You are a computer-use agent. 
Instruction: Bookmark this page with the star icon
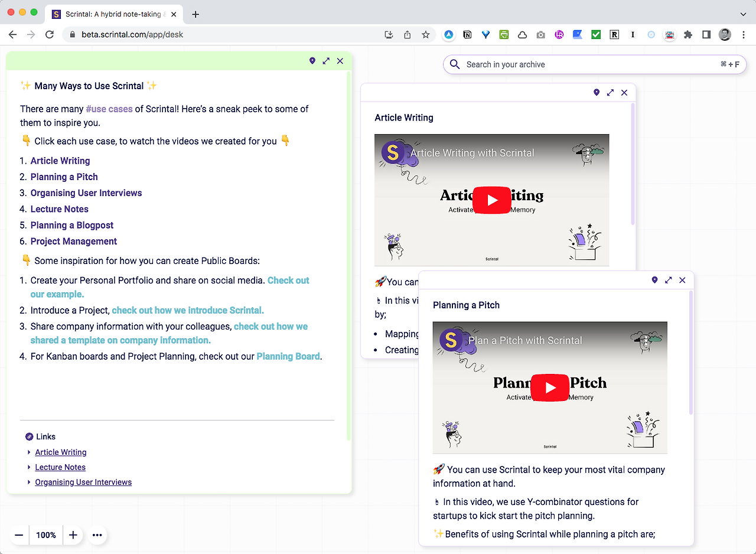[x=426, y=35]
